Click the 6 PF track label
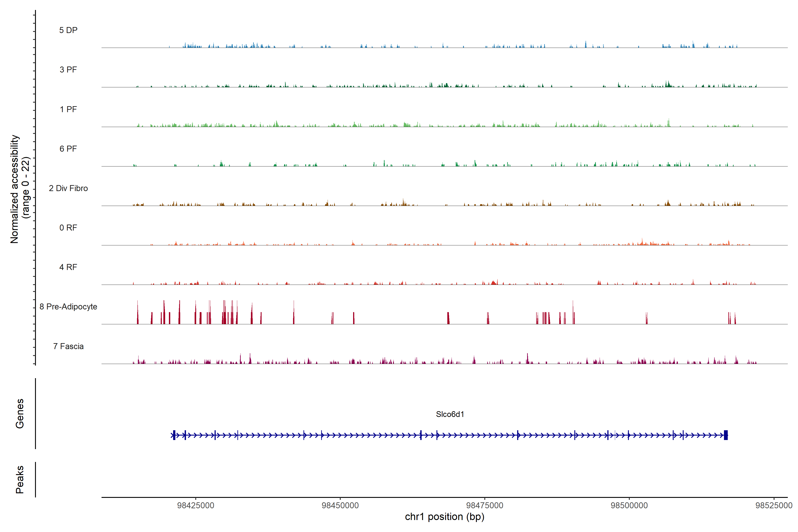This screenshot has height=532, width=798. (68, 149)
